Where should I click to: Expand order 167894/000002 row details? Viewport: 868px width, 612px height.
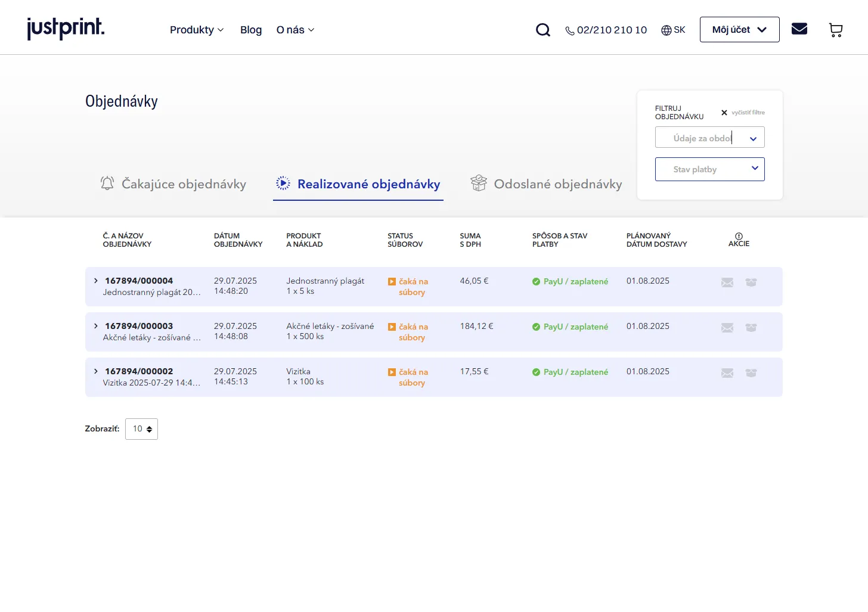click(96, 371)
